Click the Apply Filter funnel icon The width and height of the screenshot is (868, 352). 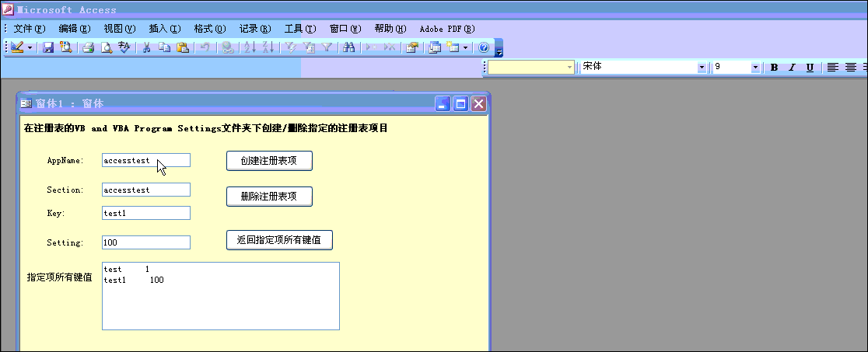point(327,47)
